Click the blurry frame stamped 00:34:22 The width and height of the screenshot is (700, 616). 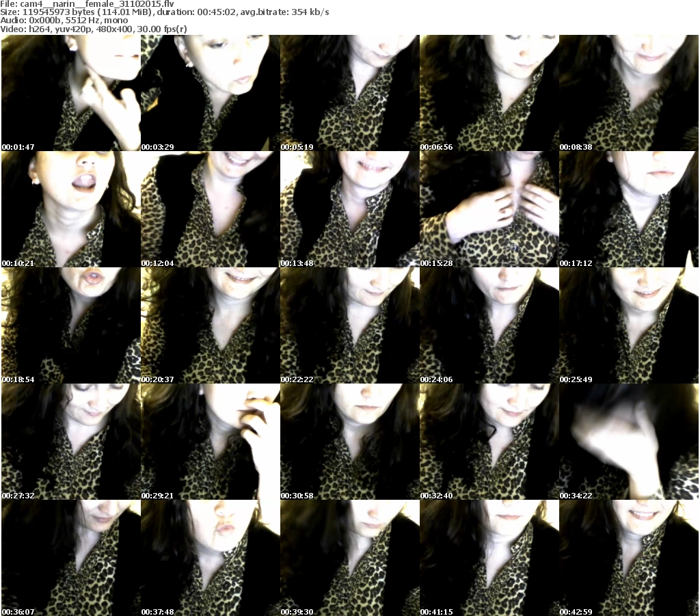pyautogui.click(x=629, y=442)
